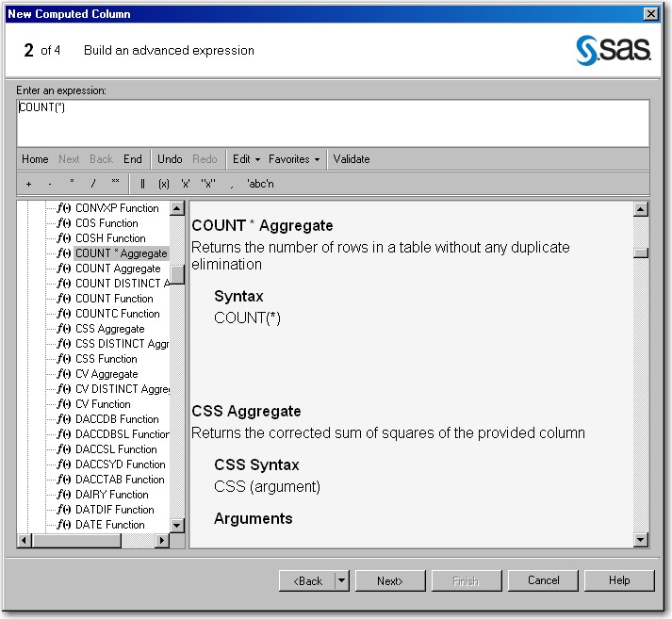Viewport: 672px width, 619px height.
Task: Open the Edit dropdown menu
Action: (x=246, y=159)
